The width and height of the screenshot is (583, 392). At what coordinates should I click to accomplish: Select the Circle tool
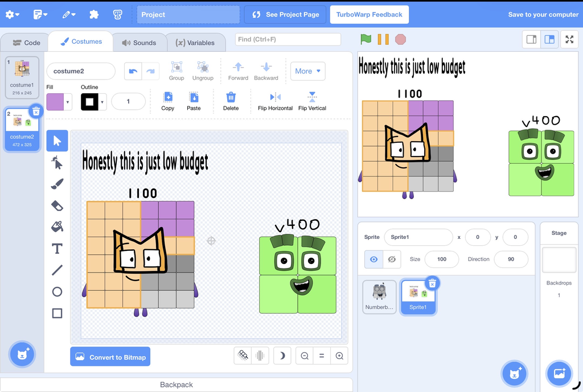pos(57,292)
